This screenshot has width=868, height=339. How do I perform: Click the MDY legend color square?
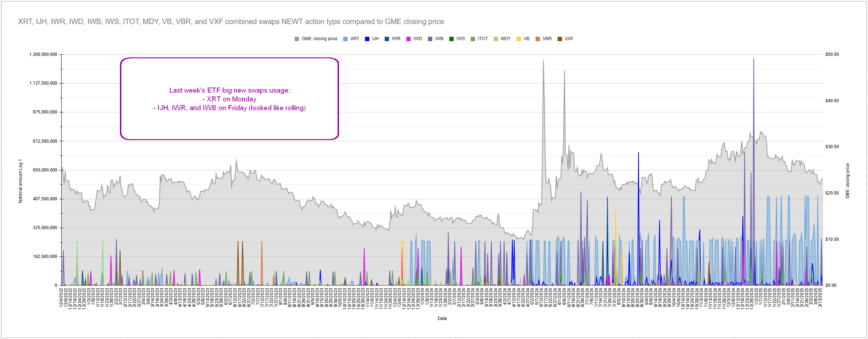(x=496, y=38)
